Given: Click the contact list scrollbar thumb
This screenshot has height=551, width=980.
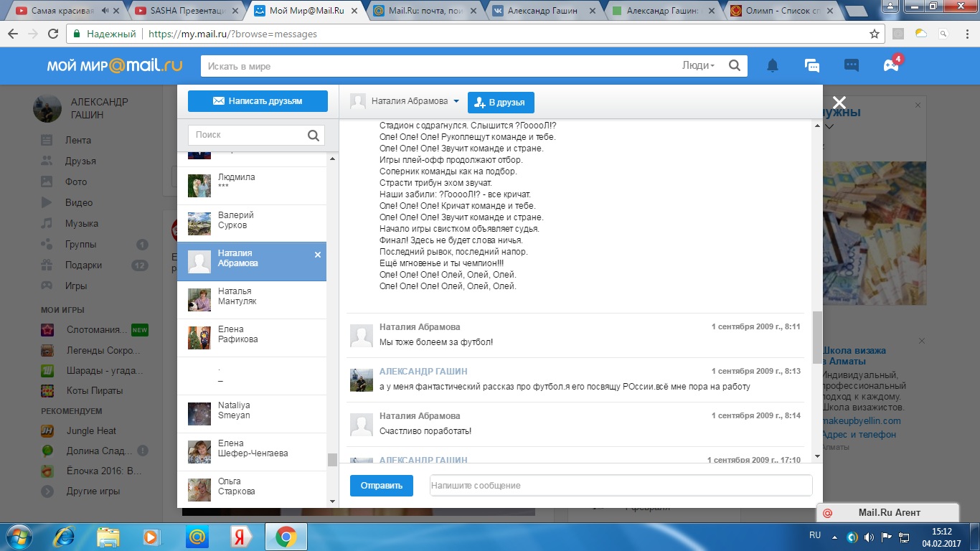Looking at the screenshot, I should [332, 460].
